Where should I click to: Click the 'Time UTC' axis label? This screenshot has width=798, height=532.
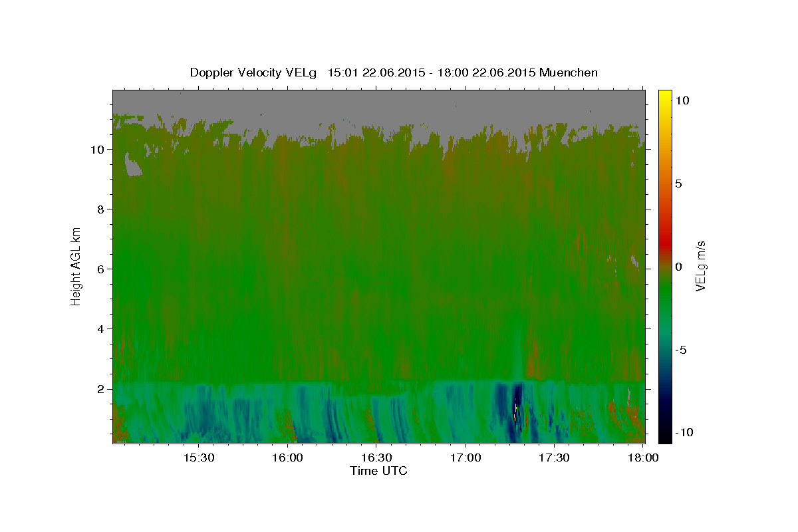point(378,471)
